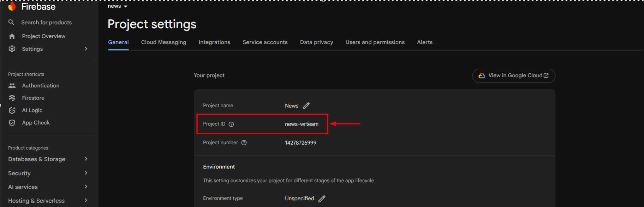Open the Alerts tab

click(425, 42)
